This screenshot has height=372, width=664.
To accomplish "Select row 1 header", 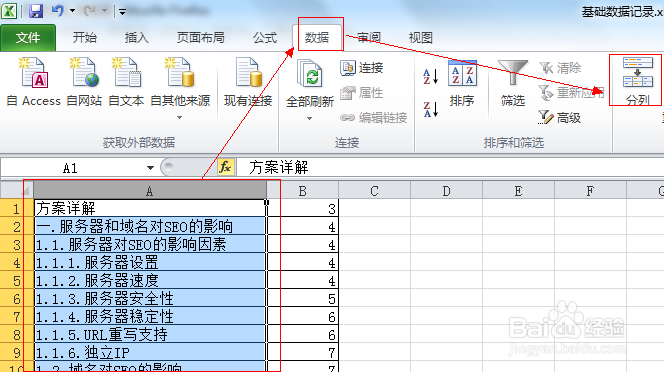I will 17,208.
